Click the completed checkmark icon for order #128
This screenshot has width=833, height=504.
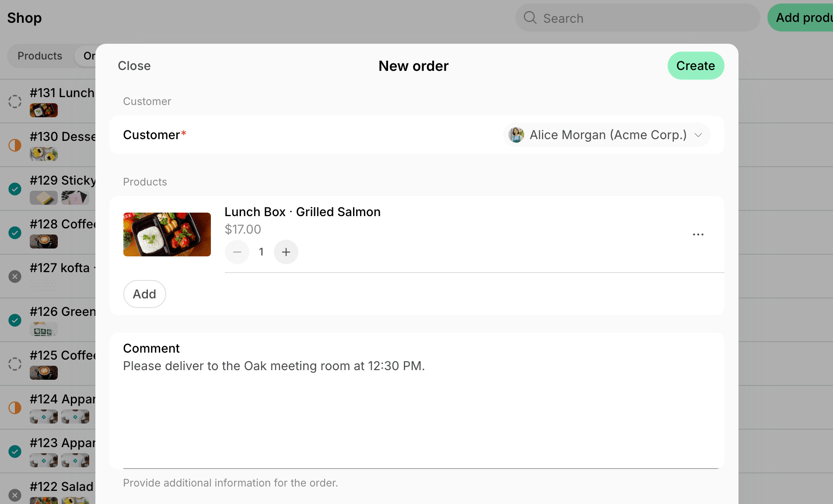(15, 233)
